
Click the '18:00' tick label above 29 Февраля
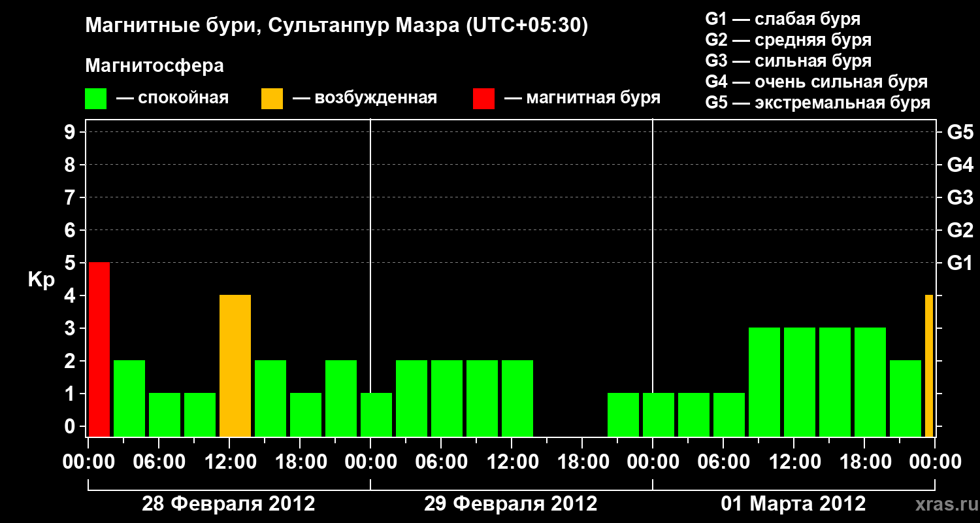(582, 462)
